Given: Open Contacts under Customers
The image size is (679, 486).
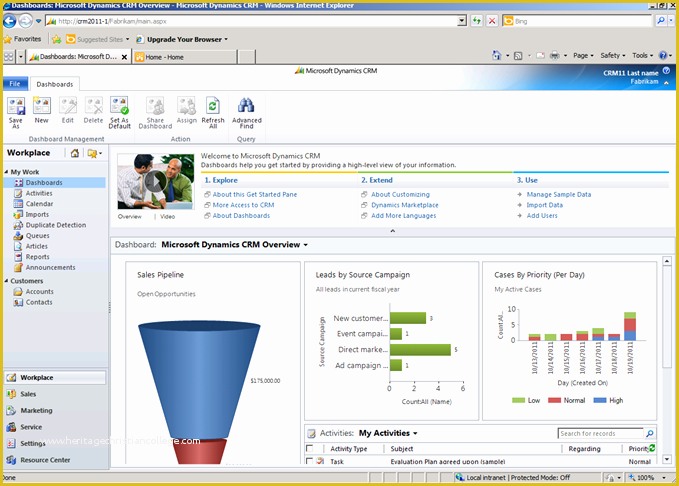Looking at the screenshot, I should pos(39,302).
